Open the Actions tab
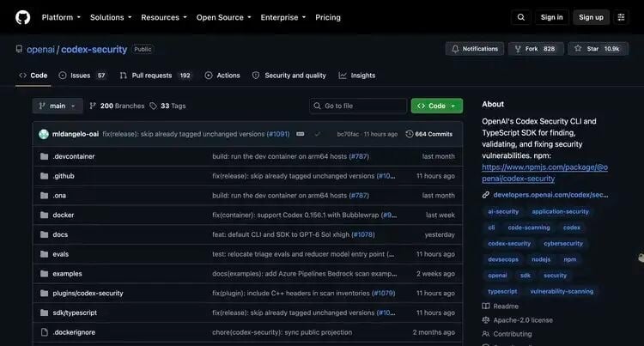The image size is (644, 346). point(222,76)
